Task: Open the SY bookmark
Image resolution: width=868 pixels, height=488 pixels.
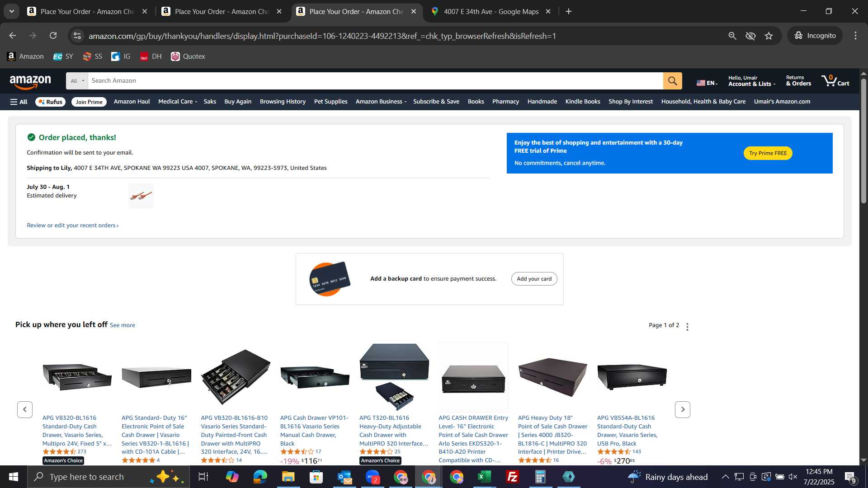Action: pyautogui.click(x=63, y=56)
